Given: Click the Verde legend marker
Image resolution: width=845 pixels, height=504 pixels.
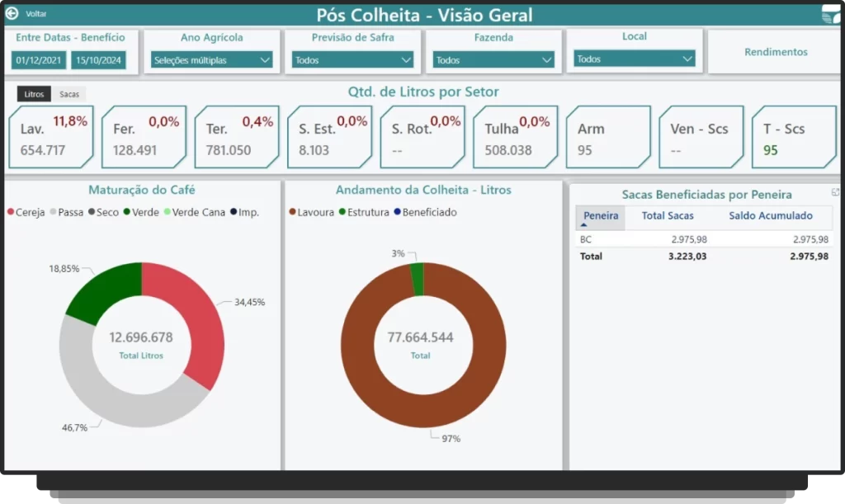Looking at the screenshot, I should (x=127, y=213).
